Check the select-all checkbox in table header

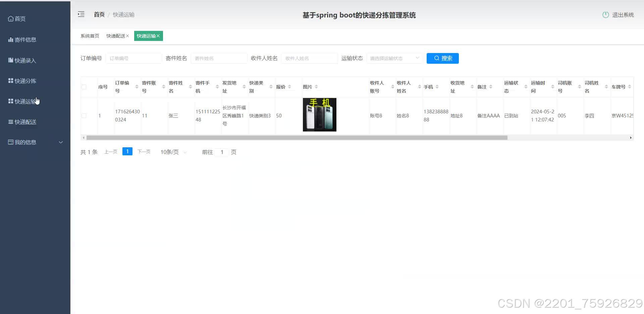coord(84,87)
